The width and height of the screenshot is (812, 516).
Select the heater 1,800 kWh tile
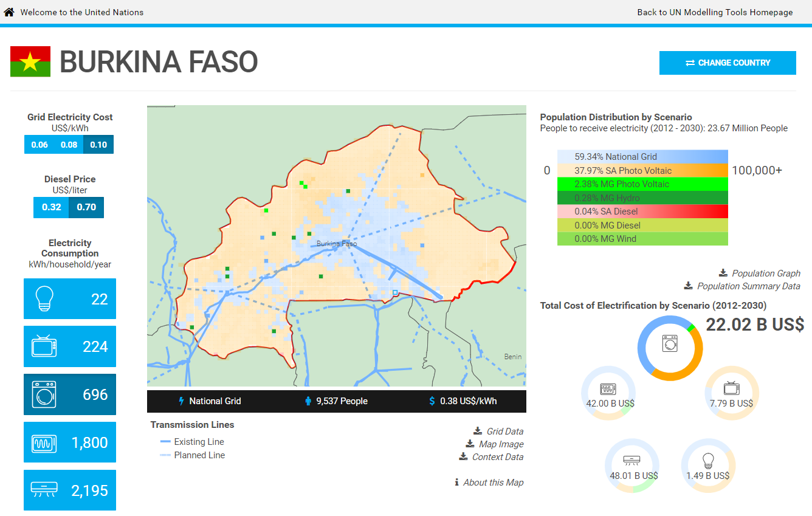click(69, 442)
